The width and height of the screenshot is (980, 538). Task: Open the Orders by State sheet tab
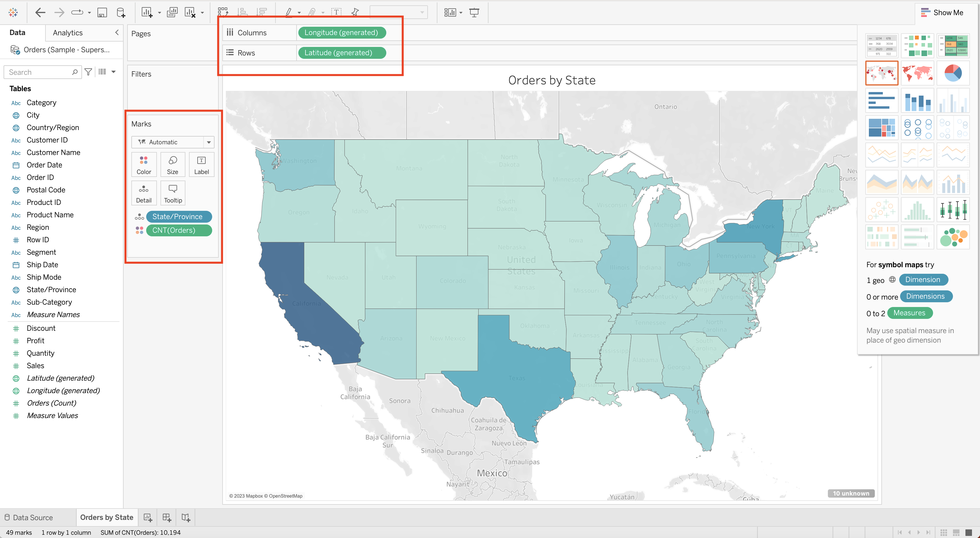(x=106, y=517)
